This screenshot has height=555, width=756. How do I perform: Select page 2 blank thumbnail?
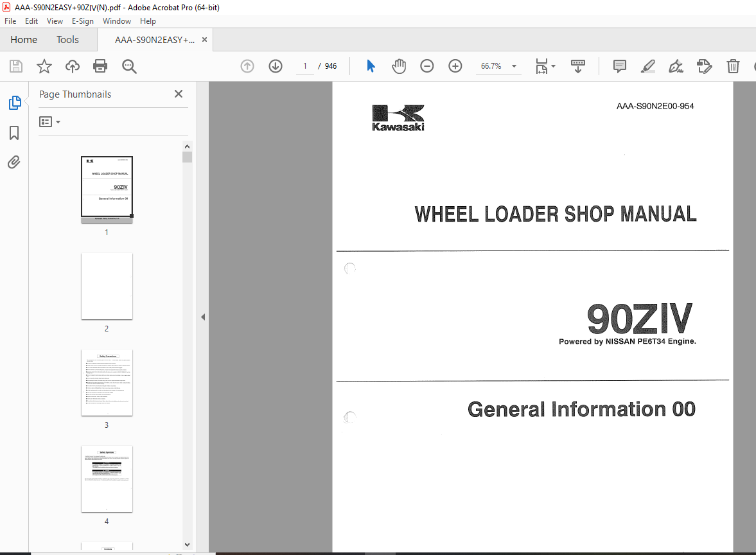coord(107,286)
